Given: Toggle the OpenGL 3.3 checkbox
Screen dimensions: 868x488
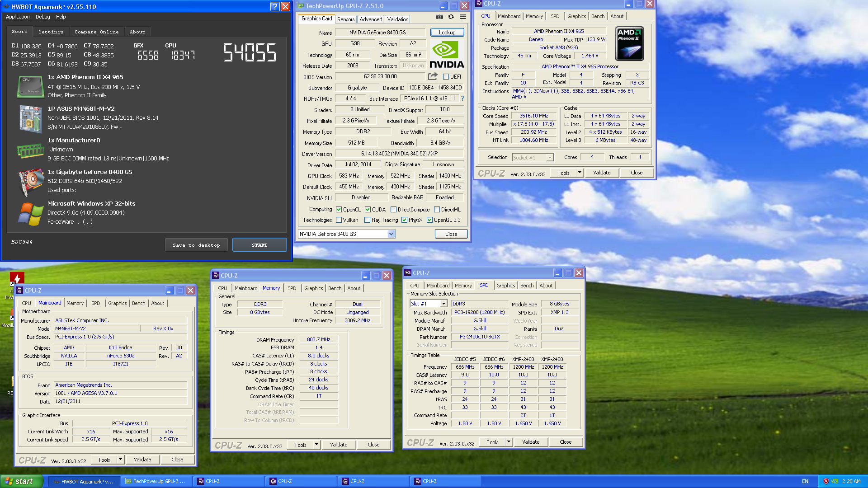Looking at the screenshot, I should point(429,220).
